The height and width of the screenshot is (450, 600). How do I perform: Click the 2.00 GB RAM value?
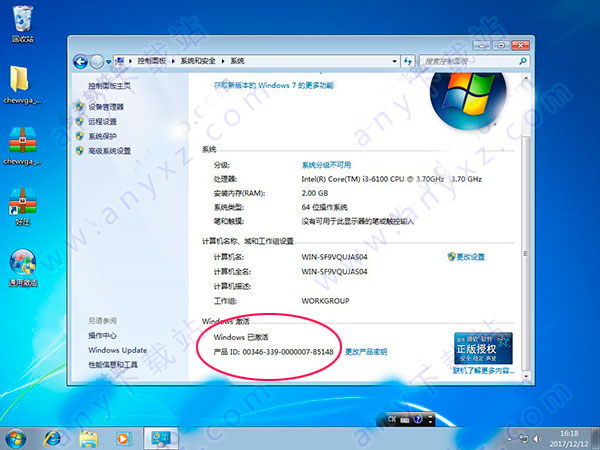point(315,193)
